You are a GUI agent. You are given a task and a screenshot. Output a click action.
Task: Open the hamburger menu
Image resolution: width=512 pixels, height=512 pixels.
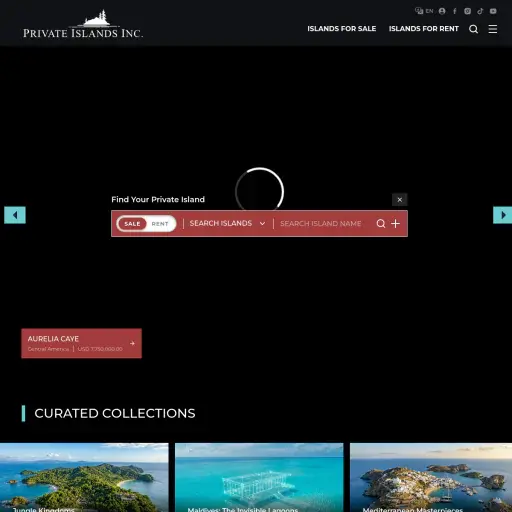(493, 29)
